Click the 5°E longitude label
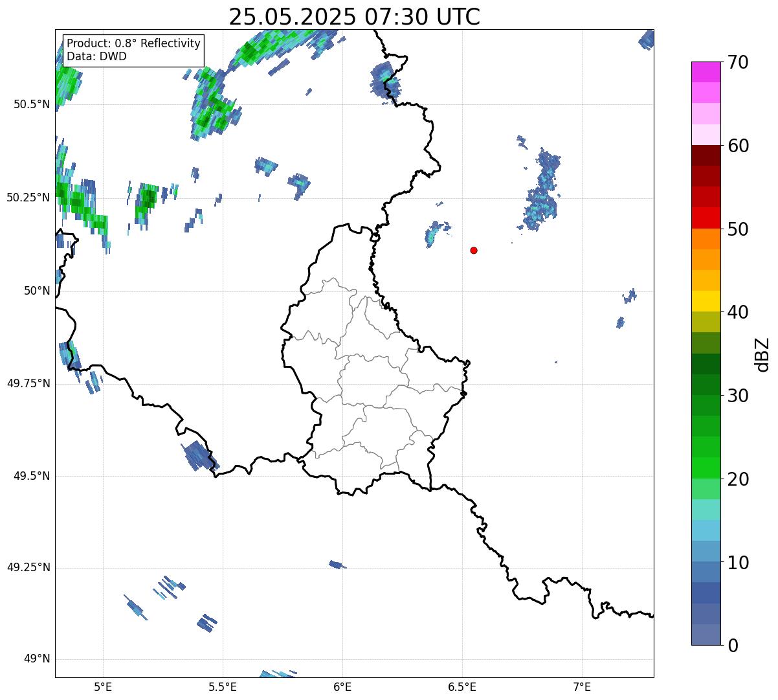 [x=103, y=686]
